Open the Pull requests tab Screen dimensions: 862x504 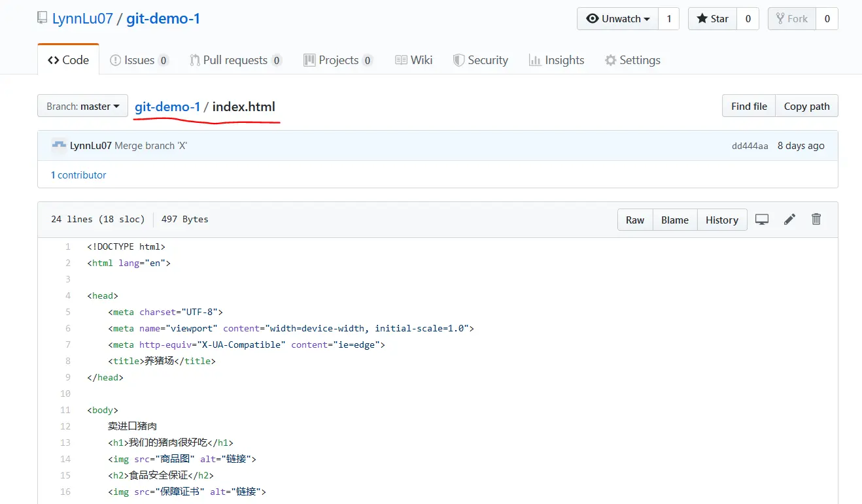pyautogui.click(x=235, y=60)
